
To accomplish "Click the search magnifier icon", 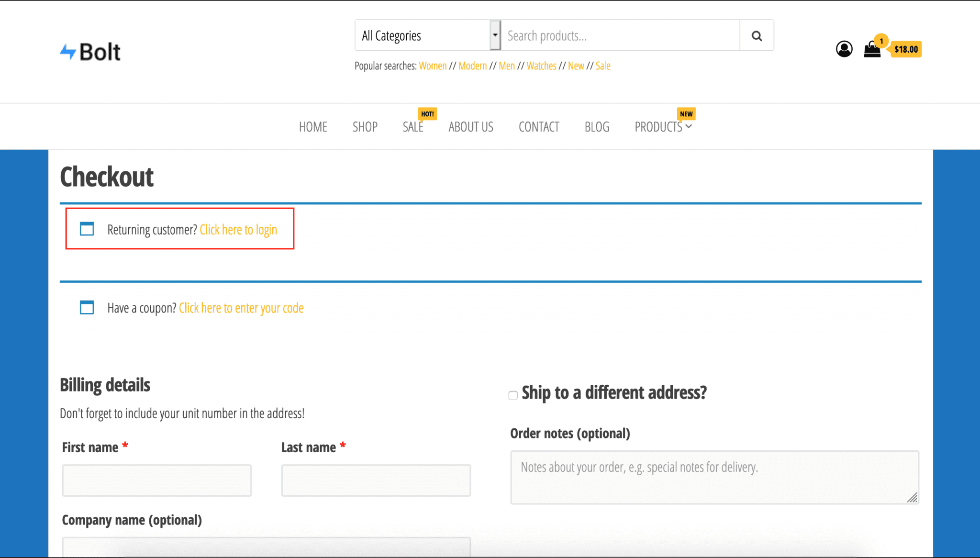I will (756, 36).
